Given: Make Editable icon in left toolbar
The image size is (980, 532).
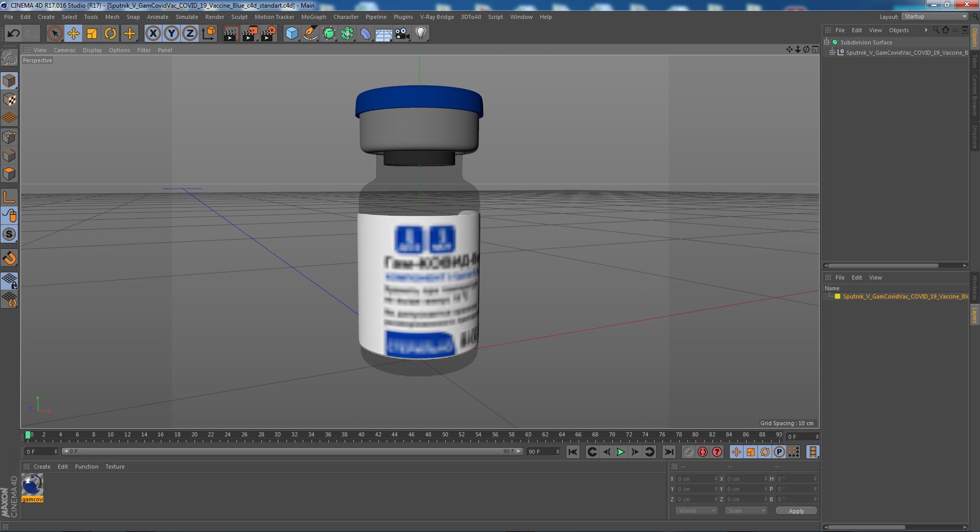Looking at the screenshot, I should 9,58.
